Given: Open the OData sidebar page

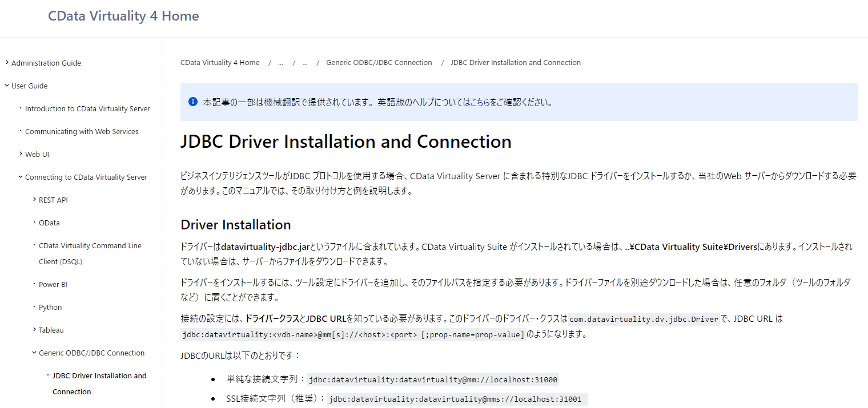Looking at the screenshot, I should click(x=49, y=223).
